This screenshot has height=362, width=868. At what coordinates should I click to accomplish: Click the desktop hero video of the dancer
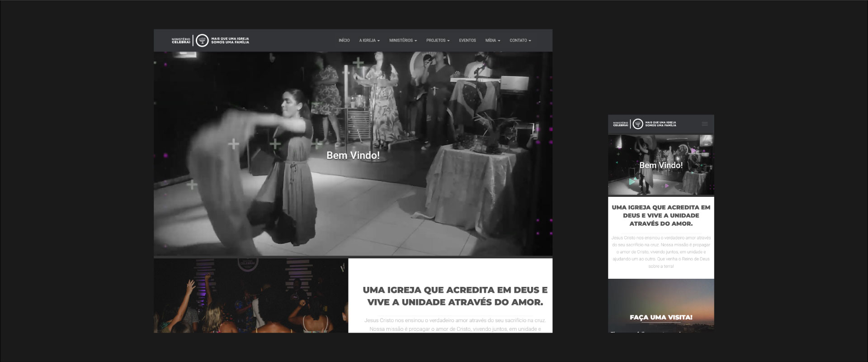click(x=353, y=154)
